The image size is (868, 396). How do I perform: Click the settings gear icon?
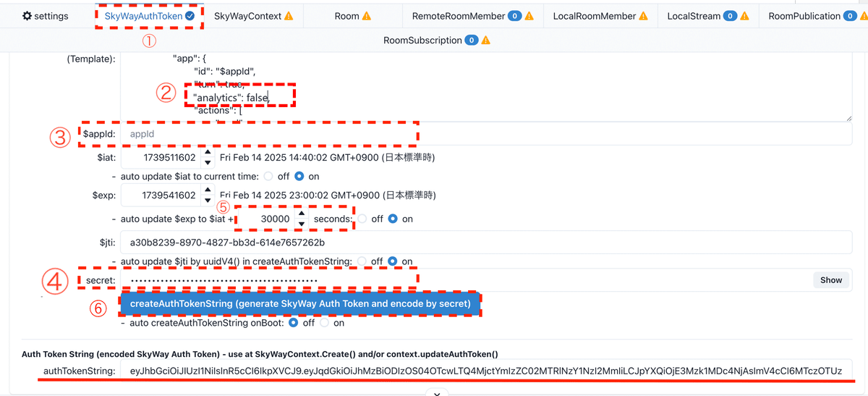coord(27,16)
